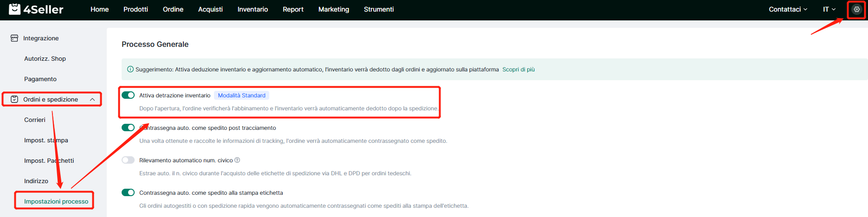Click the 4Seller logo
868x217 pixels.
[36, 9]
